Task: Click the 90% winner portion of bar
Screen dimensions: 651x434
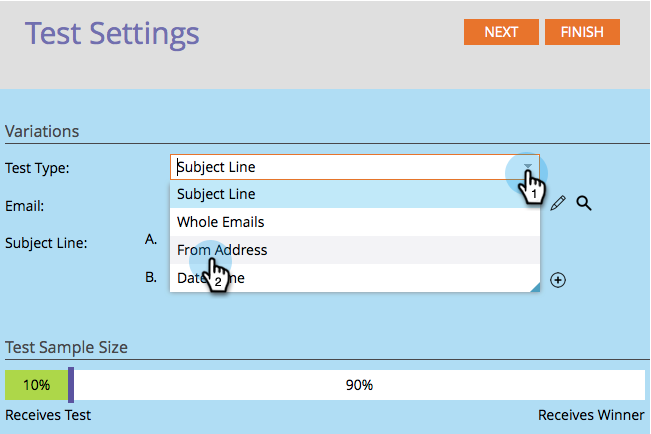Action: 359,385
